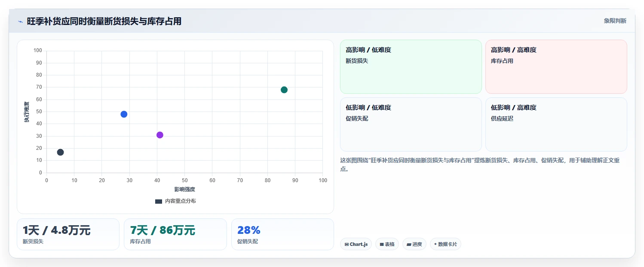Click the 象限判断 label in header
The width and height of the screenshot is (644, 267).
pos(615,21)
